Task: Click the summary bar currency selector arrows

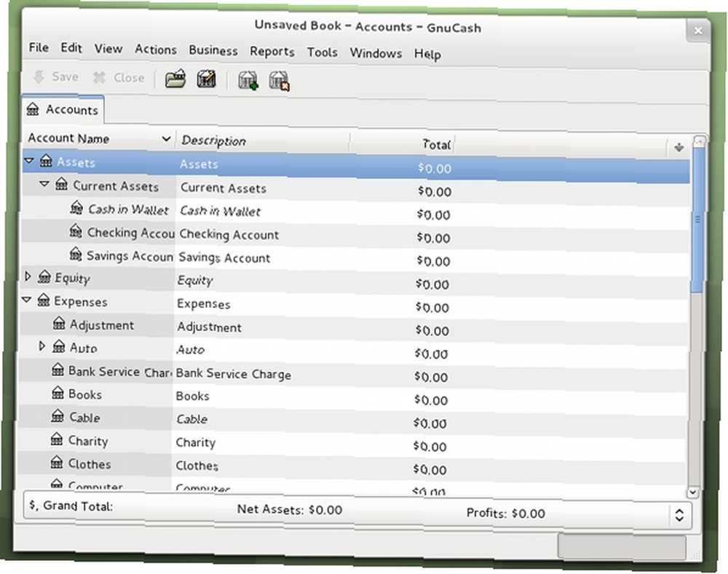Action: pos(679,514)
